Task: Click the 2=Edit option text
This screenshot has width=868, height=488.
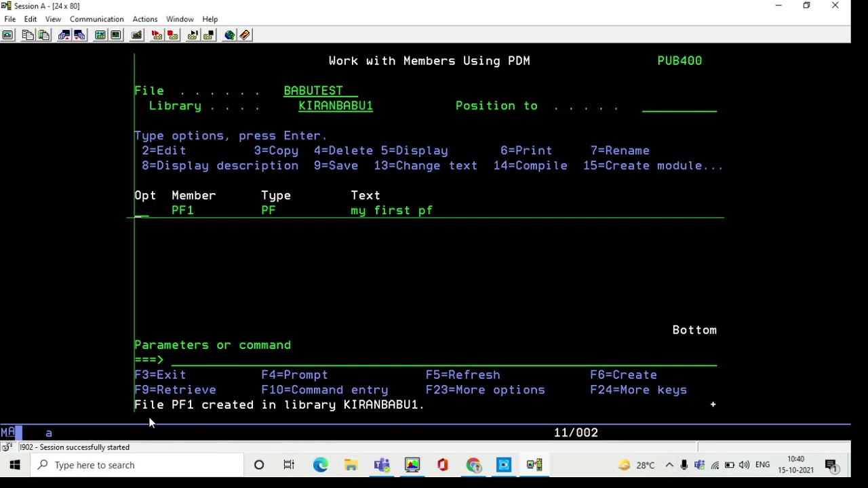Action: click(163, 150)
